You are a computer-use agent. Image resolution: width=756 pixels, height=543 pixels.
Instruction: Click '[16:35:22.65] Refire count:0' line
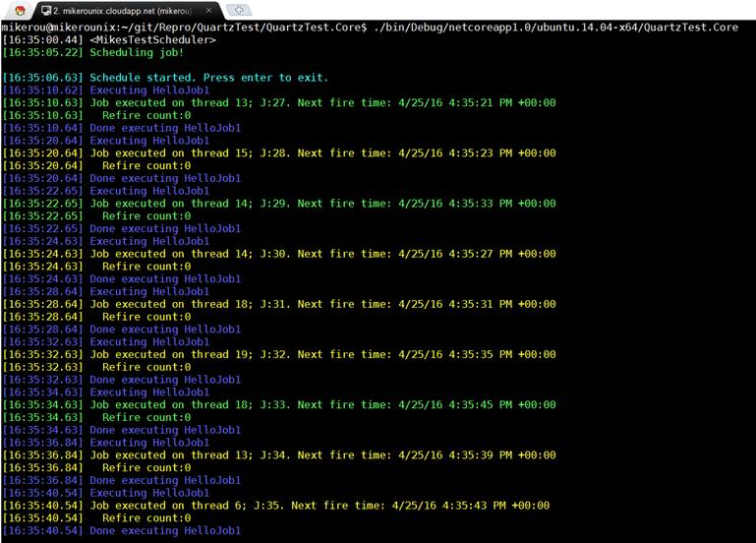tap(96, 215)
